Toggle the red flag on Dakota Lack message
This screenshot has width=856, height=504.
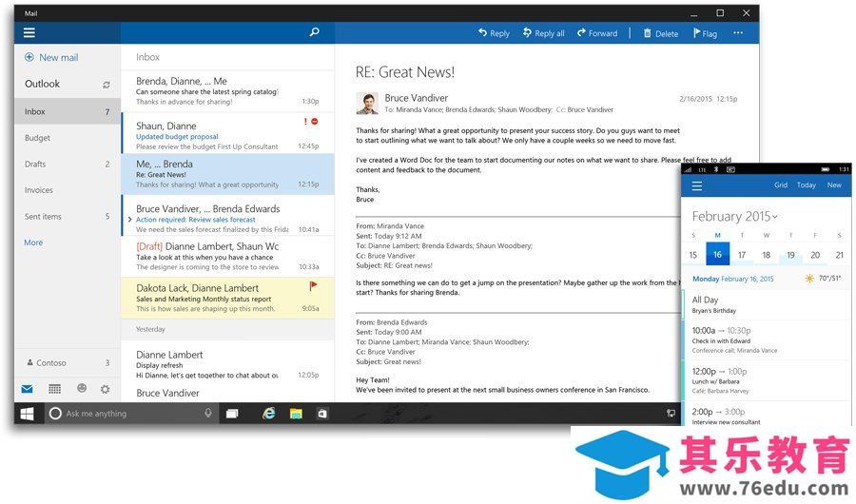pyautogui.click(x=313, y=285)
